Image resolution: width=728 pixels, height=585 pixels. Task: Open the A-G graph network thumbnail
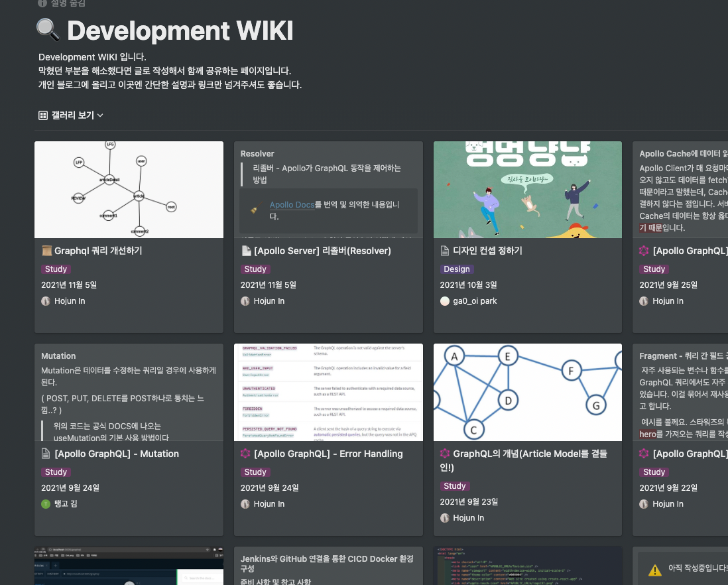(x=527, y=392)
